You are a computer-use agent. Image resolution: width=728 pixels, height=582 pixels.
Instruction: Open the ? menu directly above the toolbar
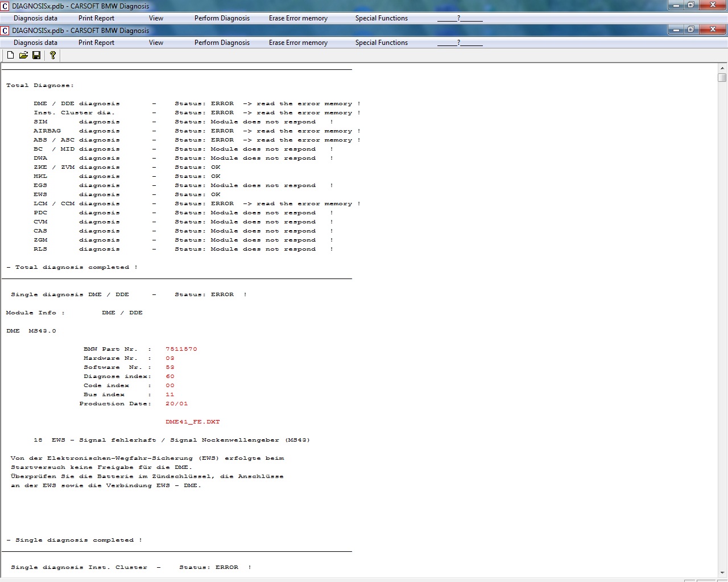459,43
